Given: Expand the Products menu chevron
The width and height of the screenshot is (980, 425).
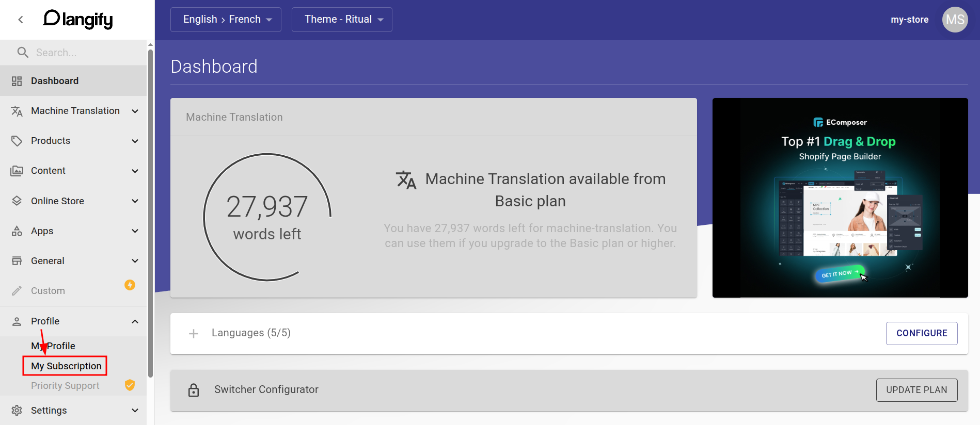Looking at the screenshot, I should 135,141.
